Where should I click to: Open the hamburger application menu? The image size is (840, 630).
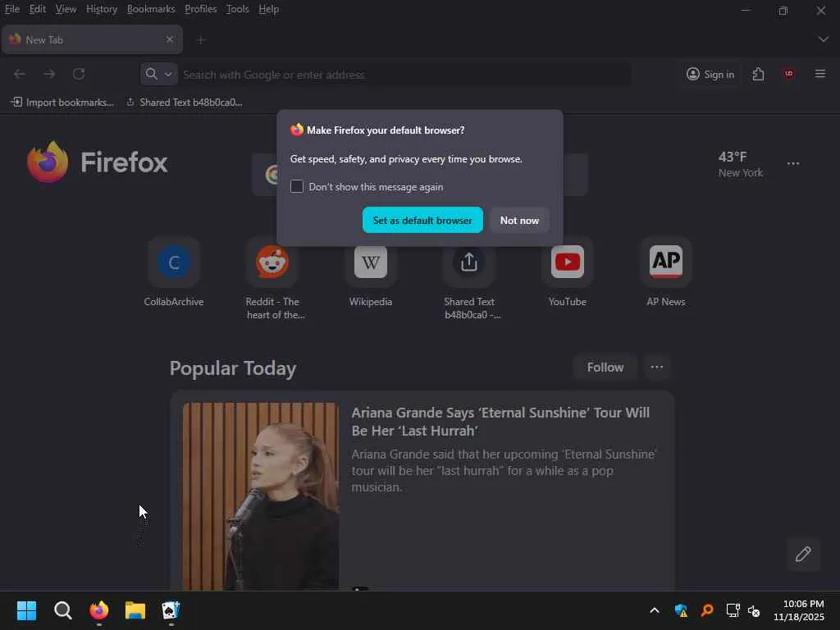click(820, 74)
